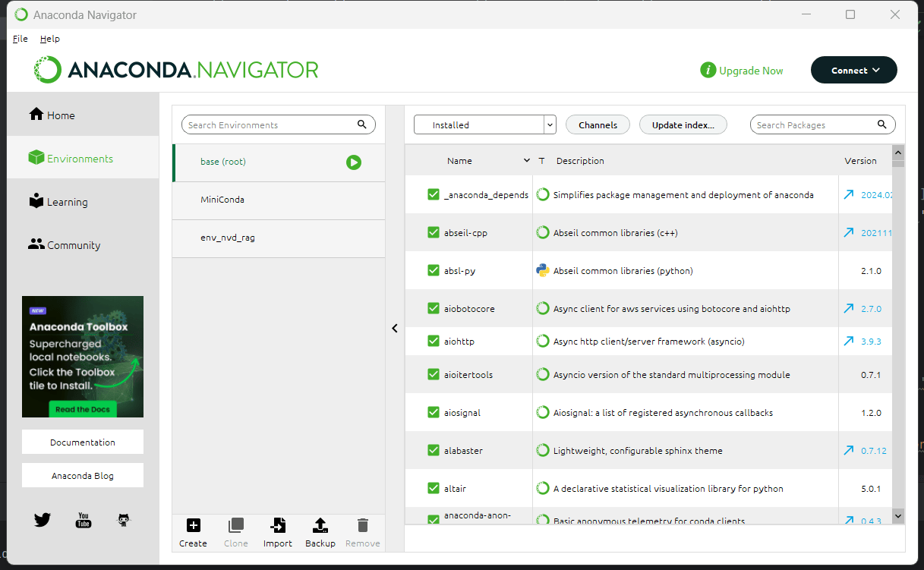This screenshot has width=924, height=570.
Task: Click the Update index button
Action: coord(683,124)
